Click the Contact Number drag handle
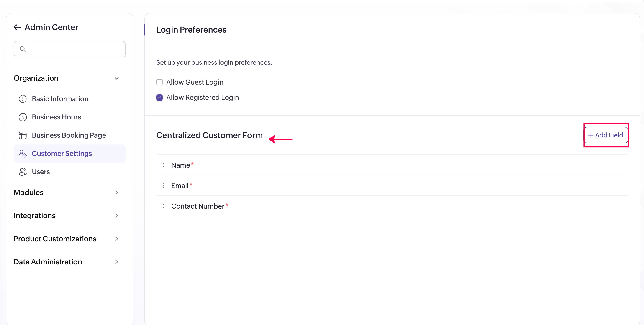This screenshot has height=325, width=644. click(162, 206)
